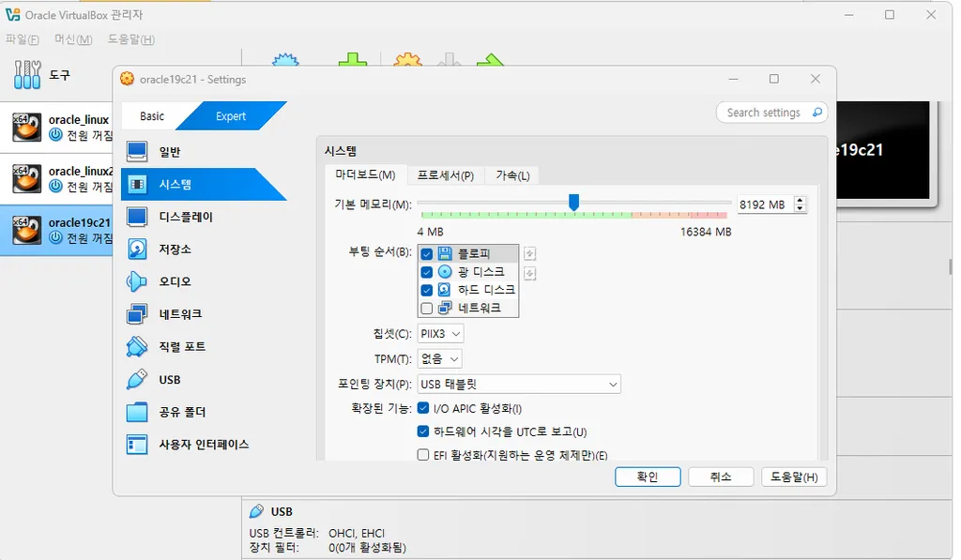This screenshot has width=961, height=560.
Task: Increase base memory with the spinner up arrow
Action: pos(800,200)
